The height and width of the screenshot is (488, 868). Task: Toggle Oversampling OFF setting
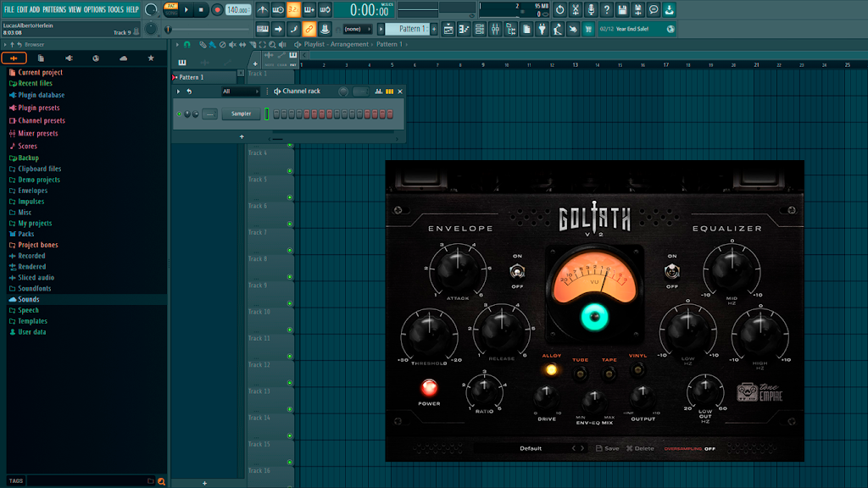pyautogui.click(x=690, y=449)
